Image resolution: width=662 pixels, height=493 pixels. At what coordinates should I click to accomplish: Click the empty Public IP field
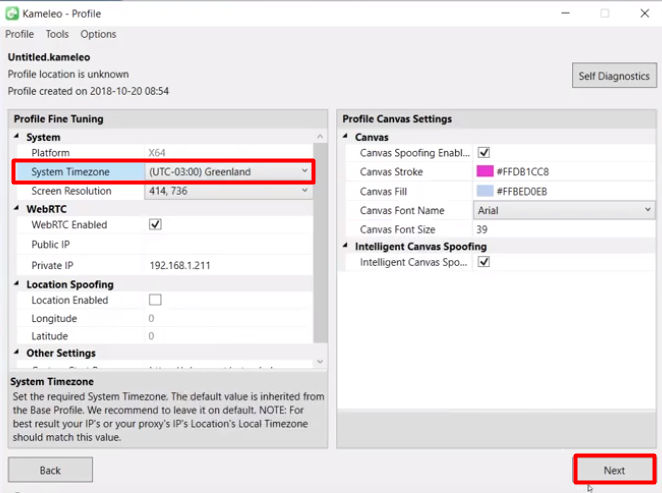click(228, 244)
